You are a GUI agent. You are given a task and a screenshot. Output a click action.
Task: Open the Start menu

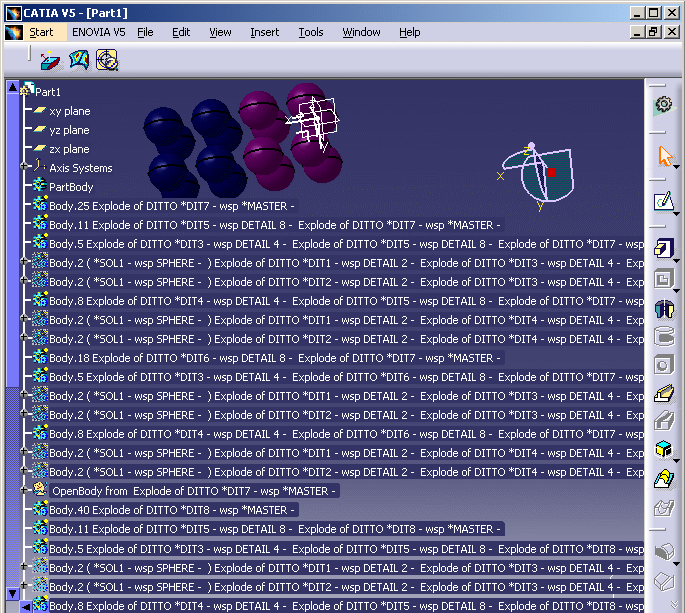(41, 32)
